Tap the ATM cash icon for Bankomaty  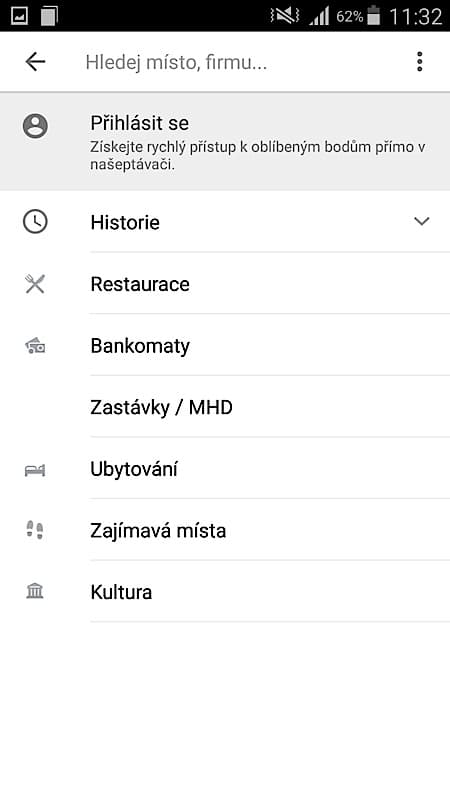point(35,346)
